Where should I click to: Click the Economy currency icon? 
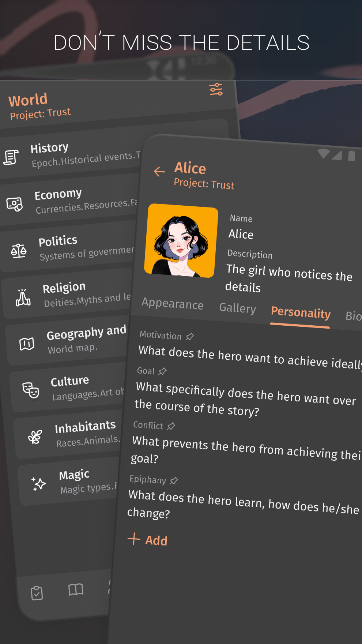click(x=15, y=204)
